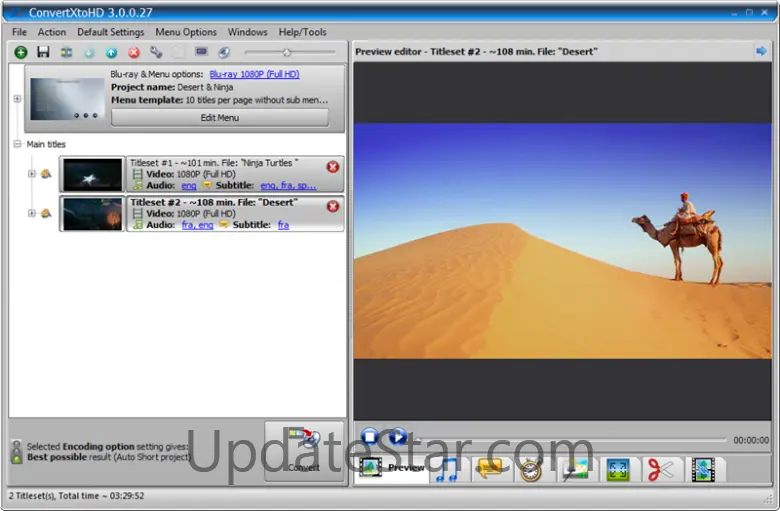The width and height of the screenshot is (780, 511).
Task: Open the fra subtitle link of Titleset #2
Action: click(283, 225)
